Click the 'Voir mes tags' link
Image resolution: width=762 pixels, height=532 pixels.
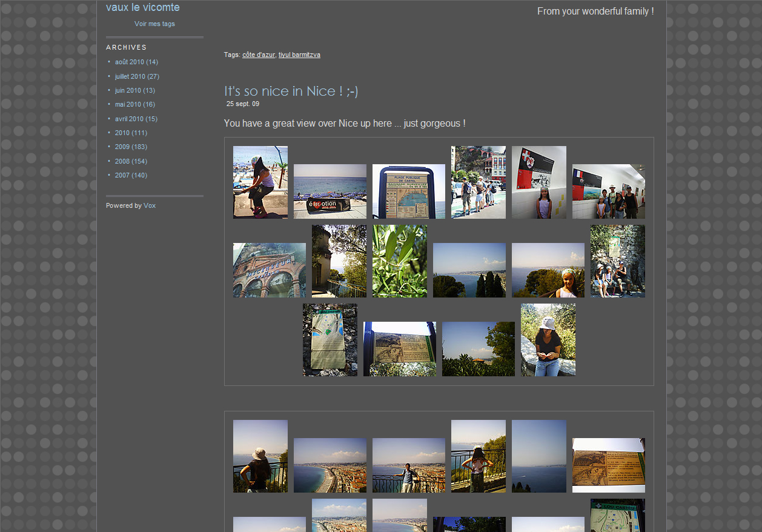pos(154,24)
